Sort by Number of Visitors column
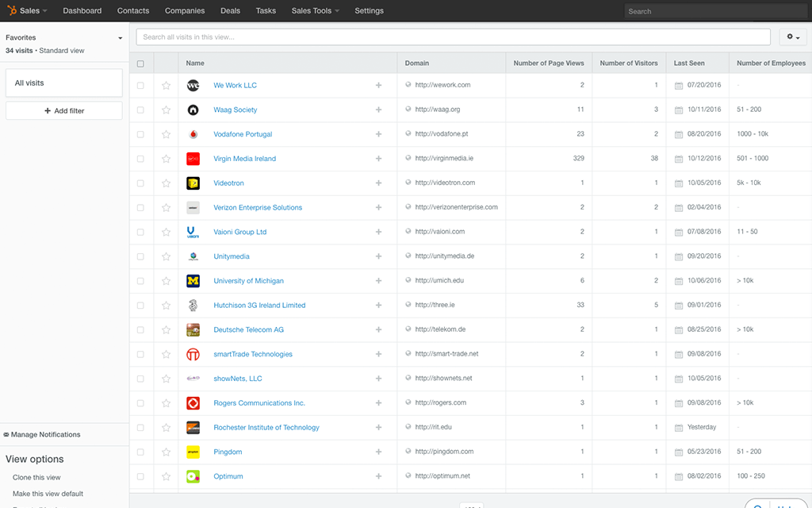Viewport: 812px width, 508px height. click(629, 63)
